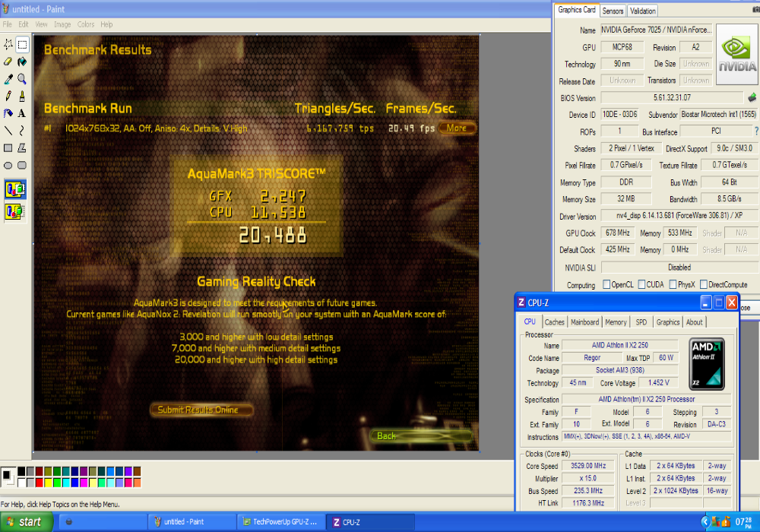Choose the Eraser tool in Paint

[x=8, y=62]
